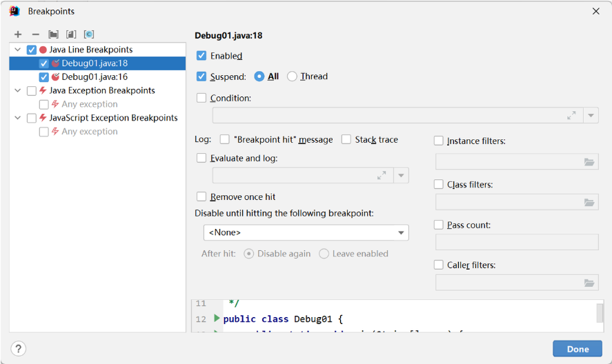Enable Evaluate and log checkbox
The height and width of the screenshot is (364, 612).
tap(201, 158)
